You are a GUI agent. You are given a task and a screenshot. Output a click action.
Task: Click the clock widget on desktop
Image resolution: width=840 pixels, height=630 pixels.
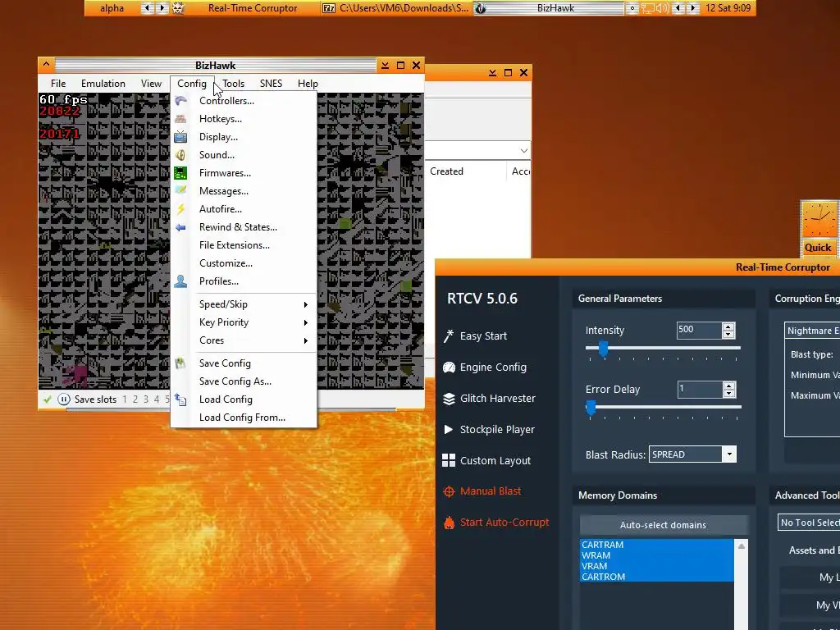click(x=819, y=220)
